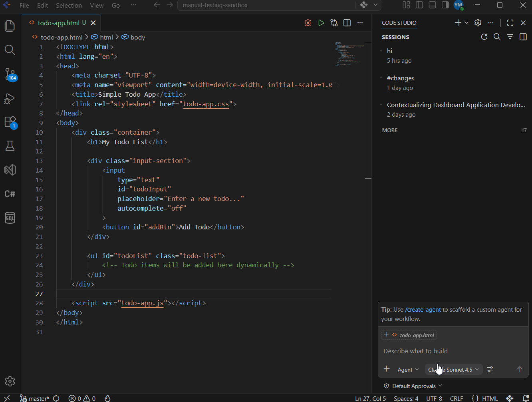
Task: Toggle the secondary side bar layout
Action: 445,5
